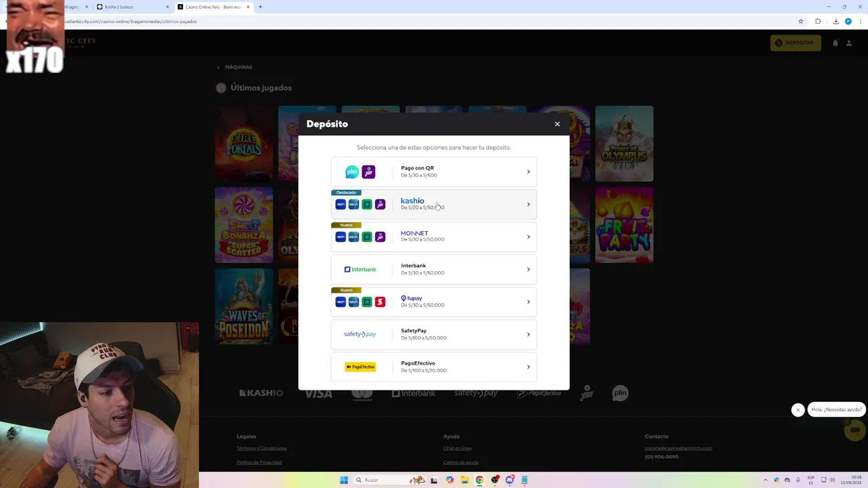
Task: Click the green Interbank icon in Monnet row
Action: tap(367, 237)
